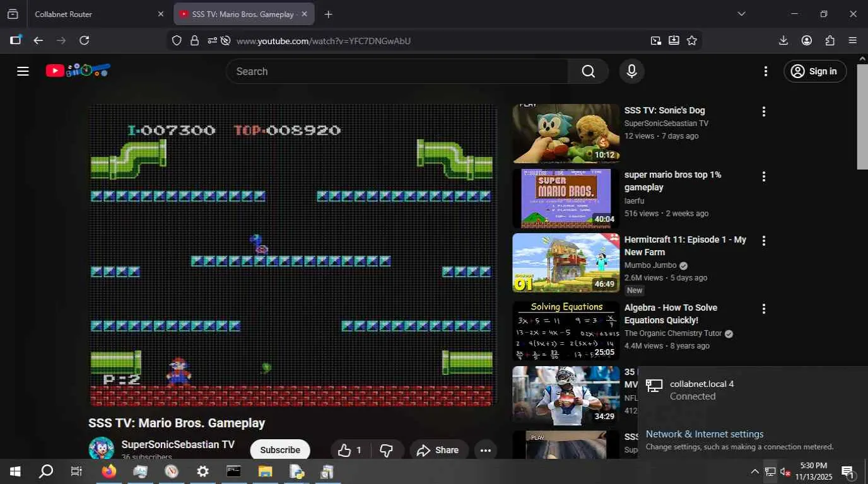Sign in to YouTube
This screenshot has width=868, height=484.
coord(814,71)
